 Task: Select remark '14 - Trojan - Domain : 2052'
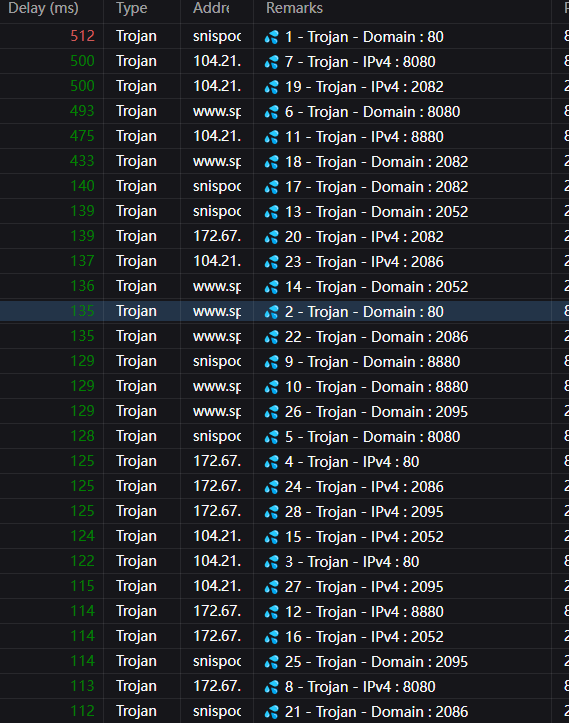click(376, 287)
